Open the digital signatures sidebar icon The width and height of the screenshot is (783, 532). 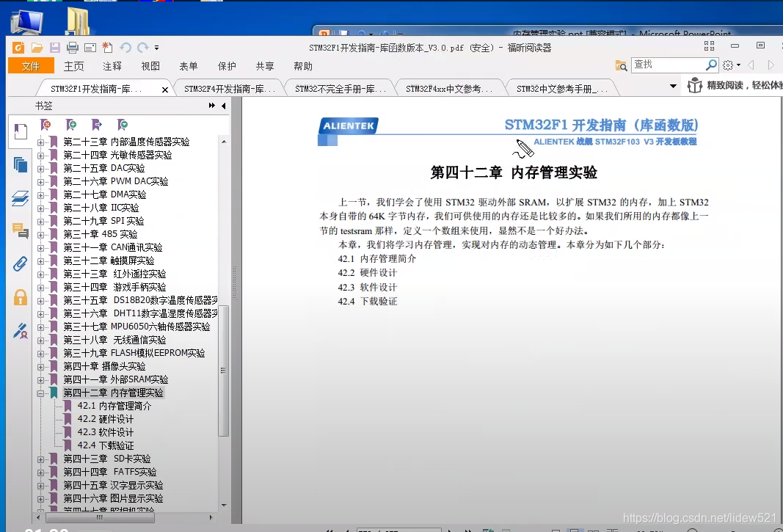click(x=21, y=331)
